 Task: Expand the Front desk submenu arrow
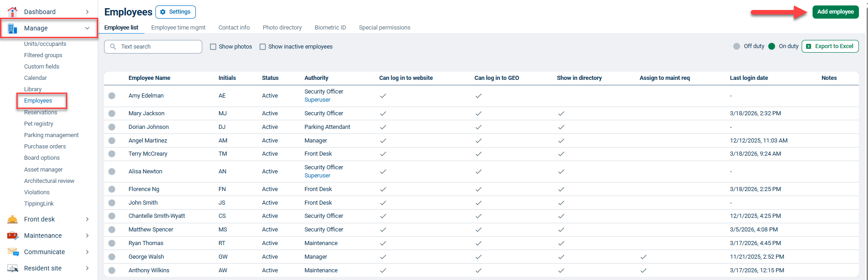pos(87,219)
